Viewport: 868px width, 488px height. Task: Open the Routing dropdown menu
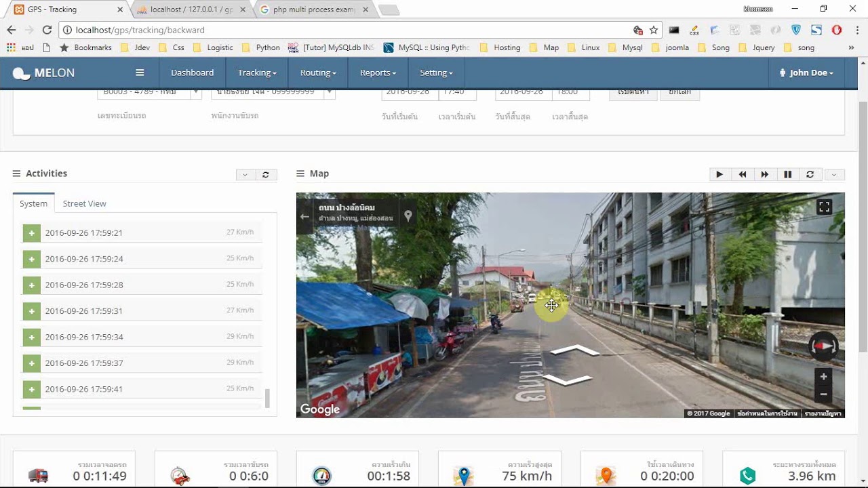[318, 73]
